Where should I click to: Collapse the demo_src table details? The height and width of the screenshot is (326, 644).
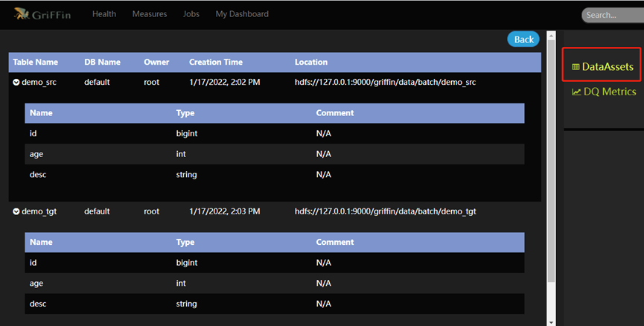pyautogui.click(x=16, y=82)
